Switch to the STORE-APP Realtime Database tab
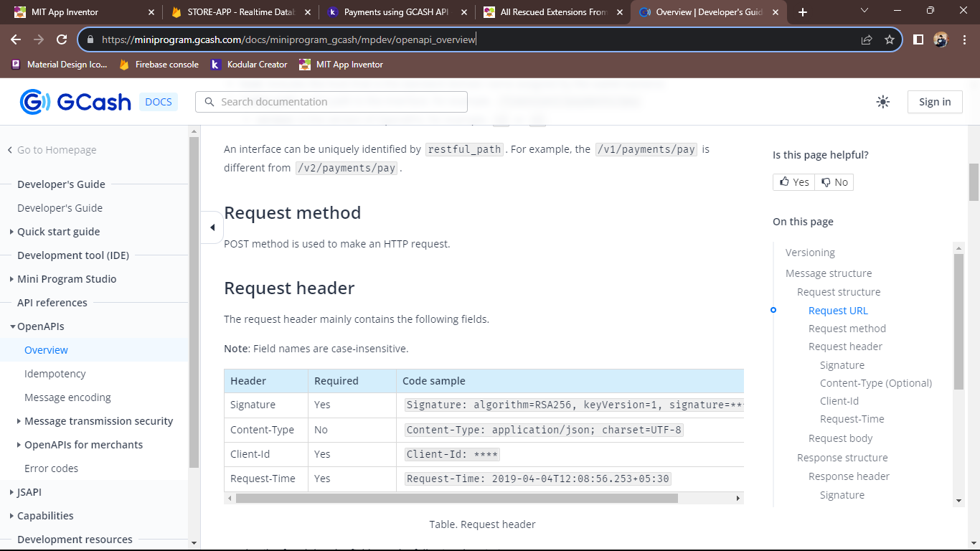This screenshot has width=980, height=551. pyautogui.click(x=239, y=12)
